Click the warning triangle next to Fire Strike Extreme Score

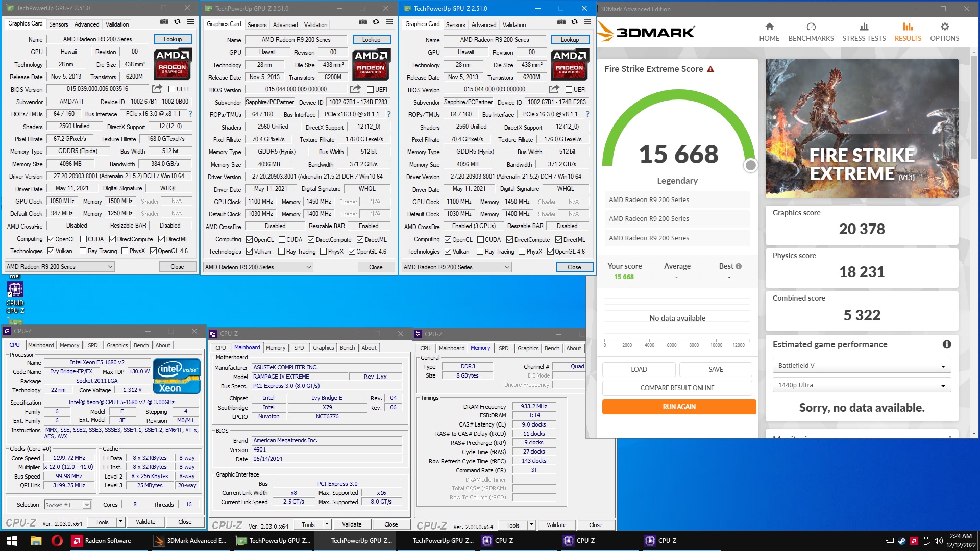(710, 69)
